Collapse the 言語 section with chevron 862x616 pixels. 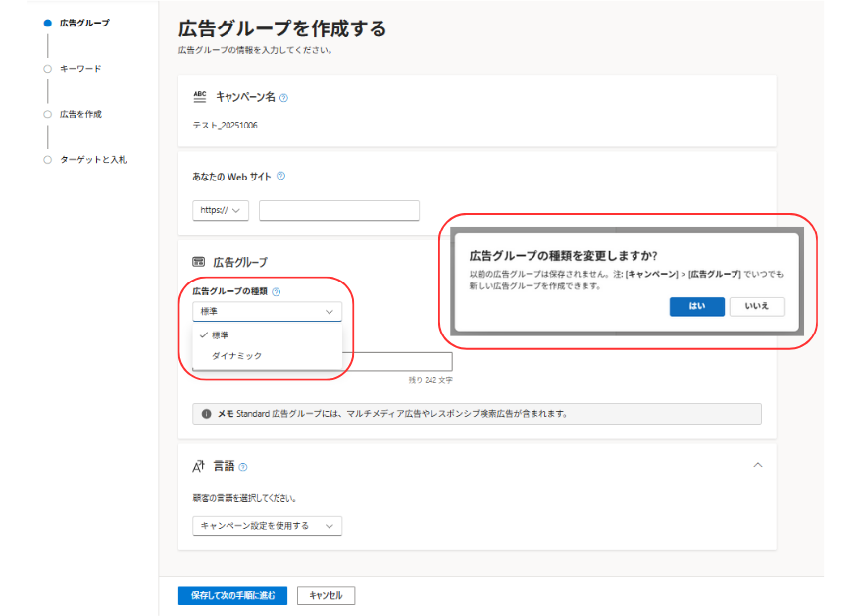(x=757, y=465)
